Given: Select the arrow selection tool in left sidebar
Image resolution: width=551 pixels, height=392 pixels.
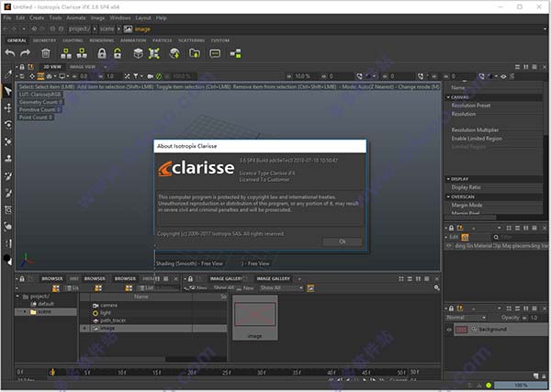Looking at the screenshot, I should (8, 90).
